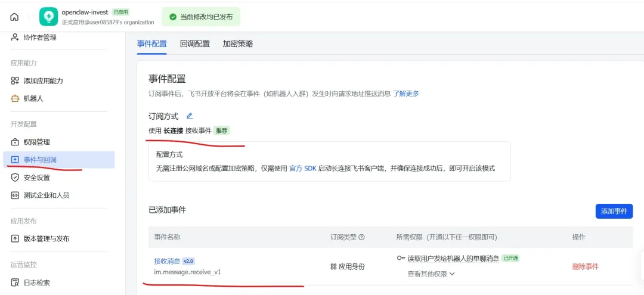Click the 机器人 robot icon
The height and width of the screenshot is (295, 644).
(15, 98)
